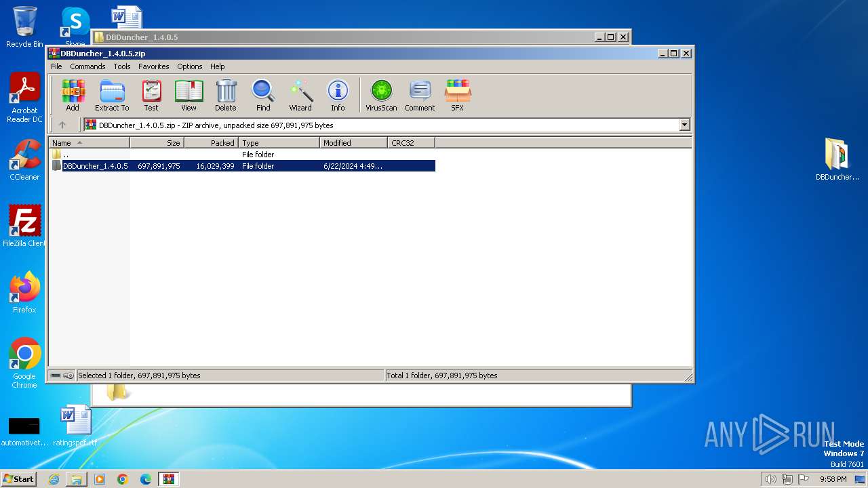
Task: Open the Help menu
Action: click(217, 66)
